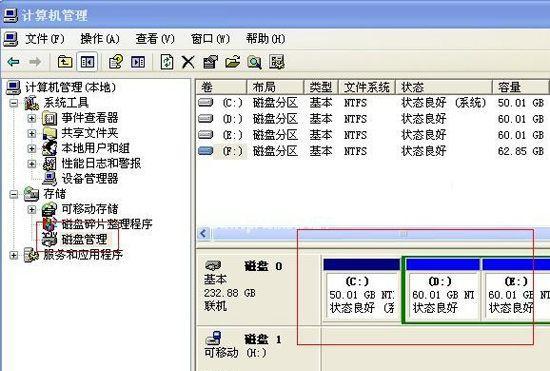
Task: Expand the 服务和应用程序 tree node
Action: point(13,255)
